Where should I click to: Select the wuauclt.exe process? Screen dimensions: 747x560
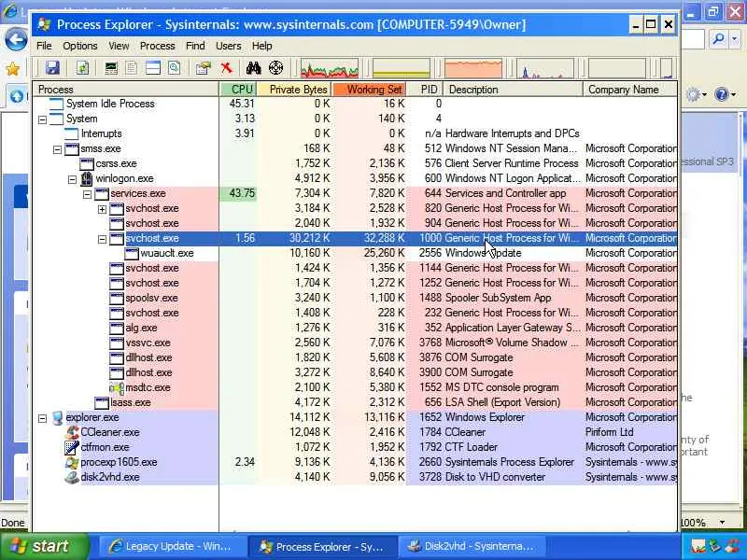pos(355,253)
